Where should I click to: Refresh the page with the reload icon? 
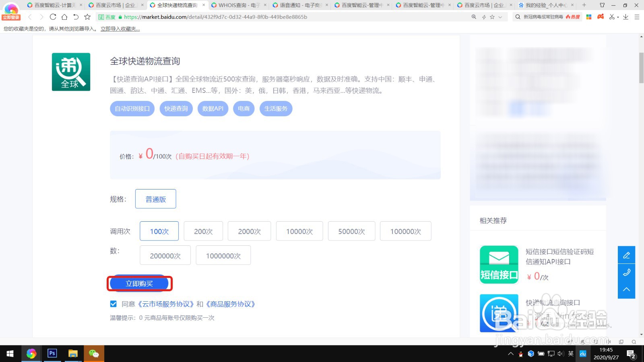pos(53,17)
